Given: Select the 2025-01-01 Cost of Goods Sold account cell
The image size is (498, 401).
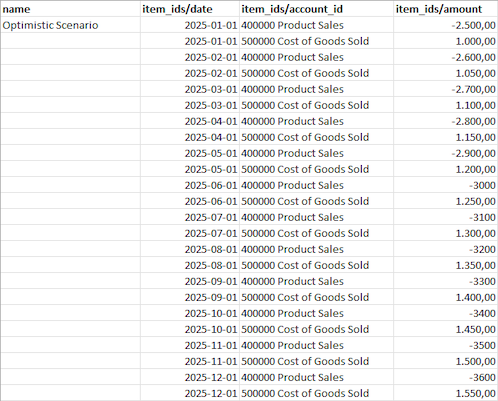Looking at the screenshot, I should (316, 41).
